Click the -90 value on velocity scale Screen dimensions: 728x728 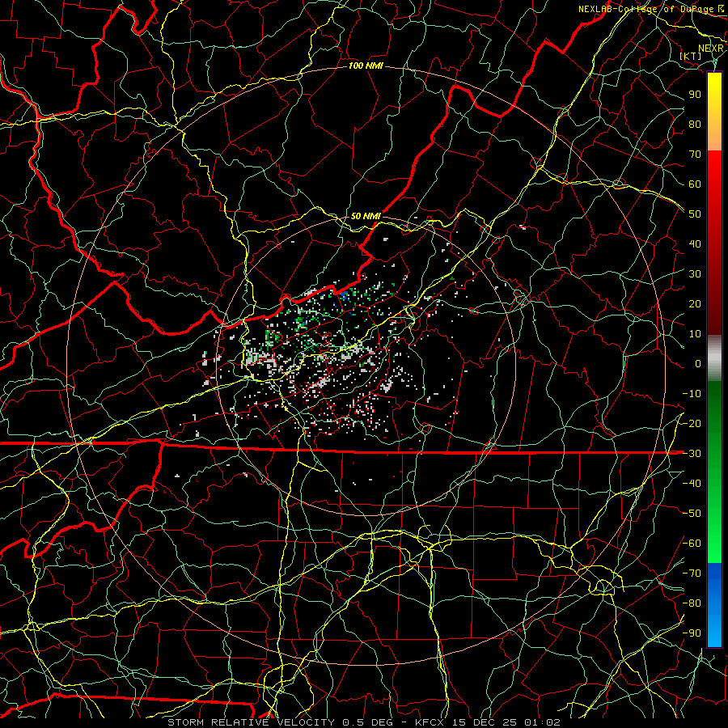click(x=692, y=633)
